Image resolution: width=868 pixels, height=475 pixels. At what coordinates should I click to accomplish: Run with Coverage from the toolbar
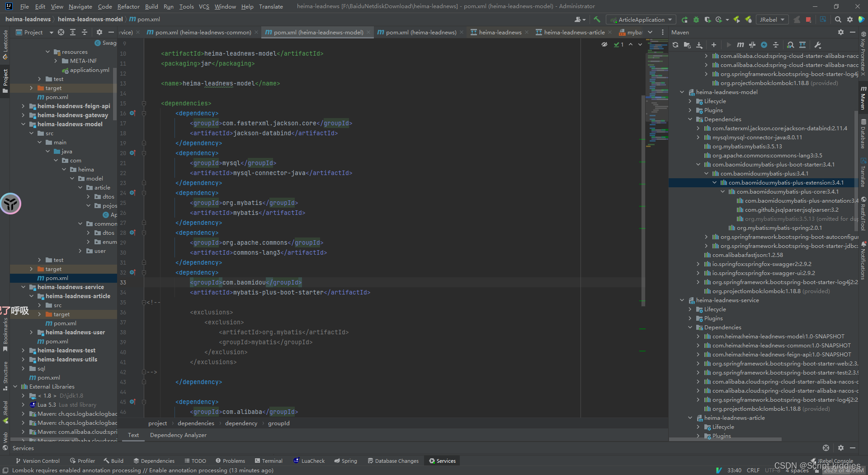pyautogui.click(x=708, y=19)
